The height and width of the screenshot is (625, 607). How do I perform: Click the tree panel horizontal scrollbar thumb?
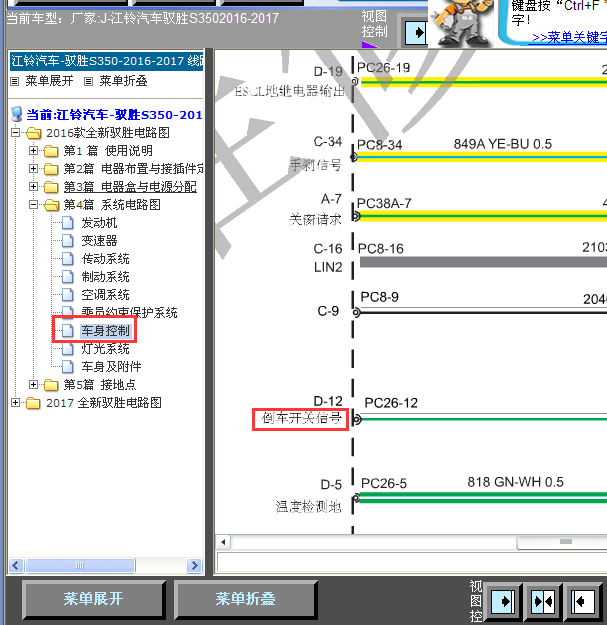point(80,565)
